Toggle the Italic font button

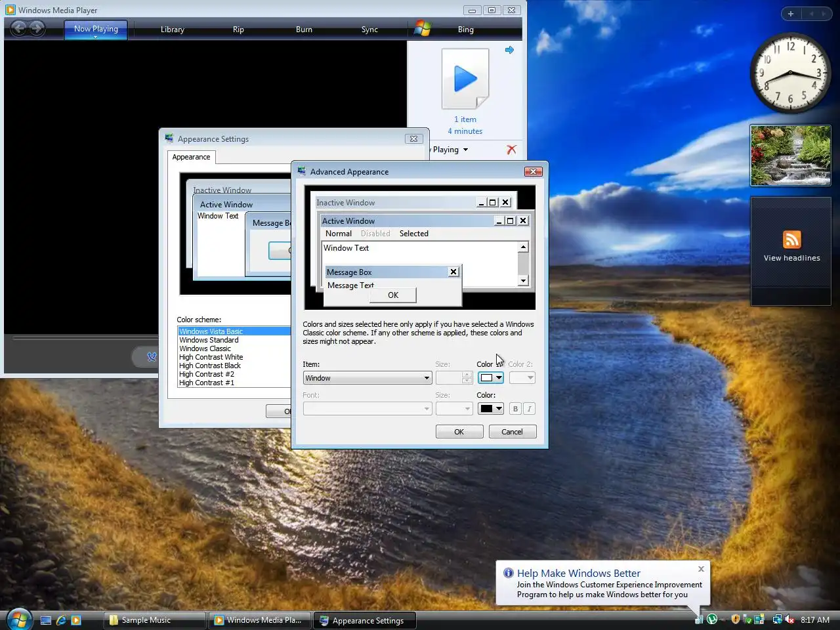click(529, 409)
